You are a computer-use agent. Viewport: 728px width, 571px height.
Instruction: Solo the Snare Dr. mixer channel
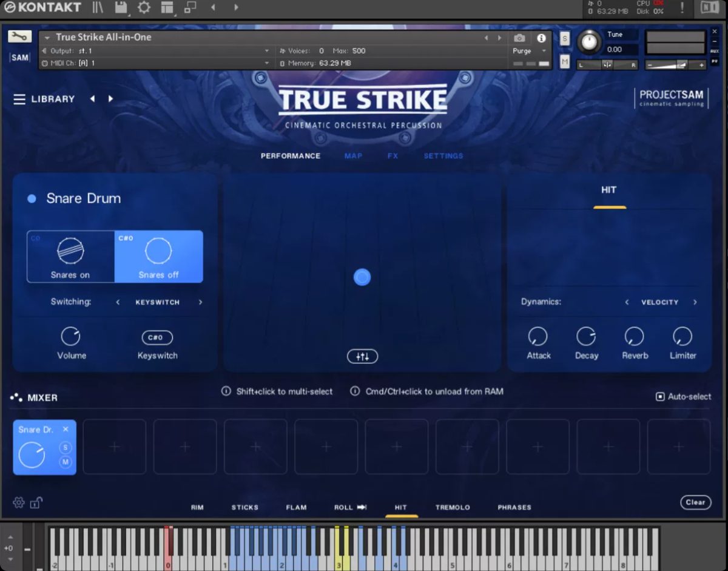point(65,448)
